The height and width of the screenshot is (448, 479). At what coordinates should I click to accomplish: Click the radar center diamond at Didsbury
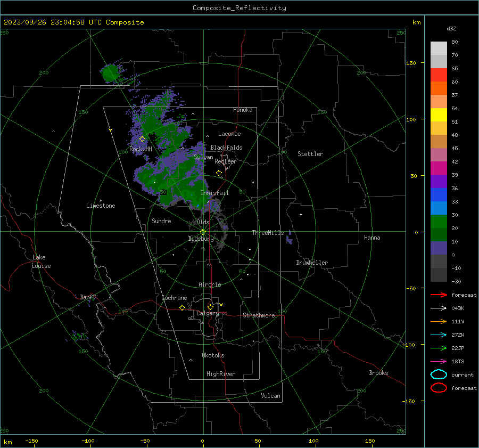click(x=203, y=232)
